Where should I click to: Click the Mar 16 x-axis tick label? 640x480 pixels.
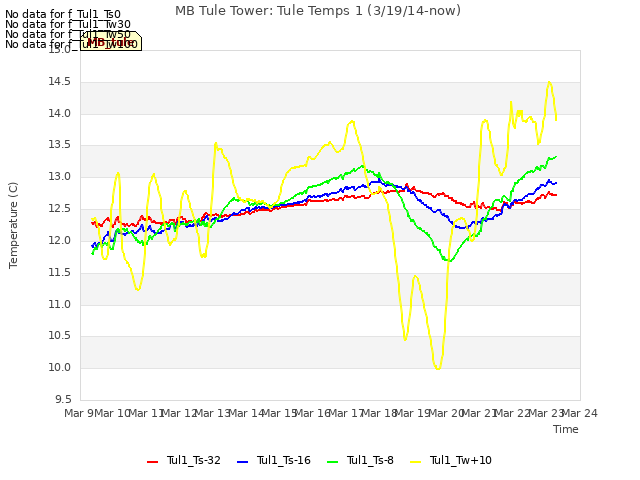[313, 413]
